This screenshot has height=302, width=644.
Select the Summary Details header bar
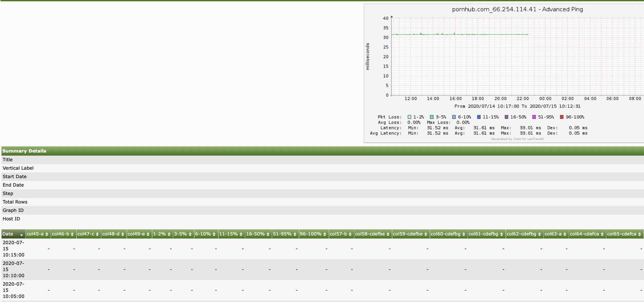(x=24, y=151)
